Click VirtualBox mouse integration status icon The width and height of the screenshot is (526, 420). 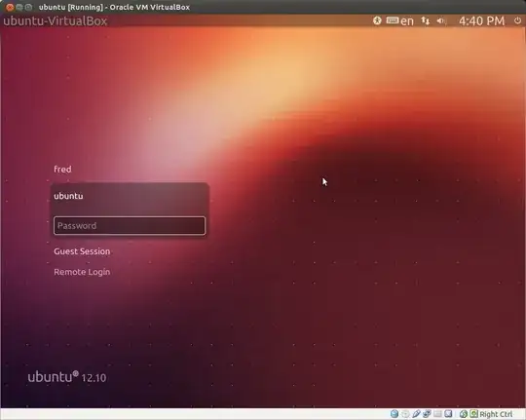464,414
